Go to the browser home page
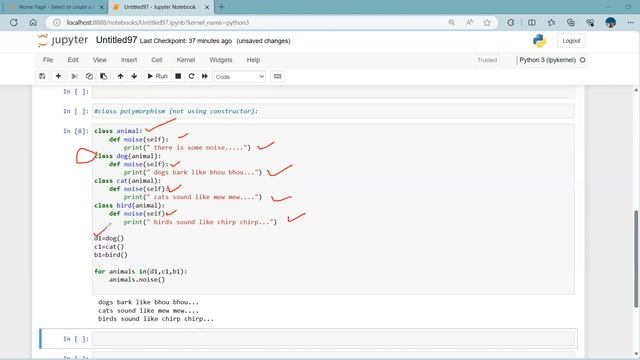The image size is (640, 360). point(33,22)
